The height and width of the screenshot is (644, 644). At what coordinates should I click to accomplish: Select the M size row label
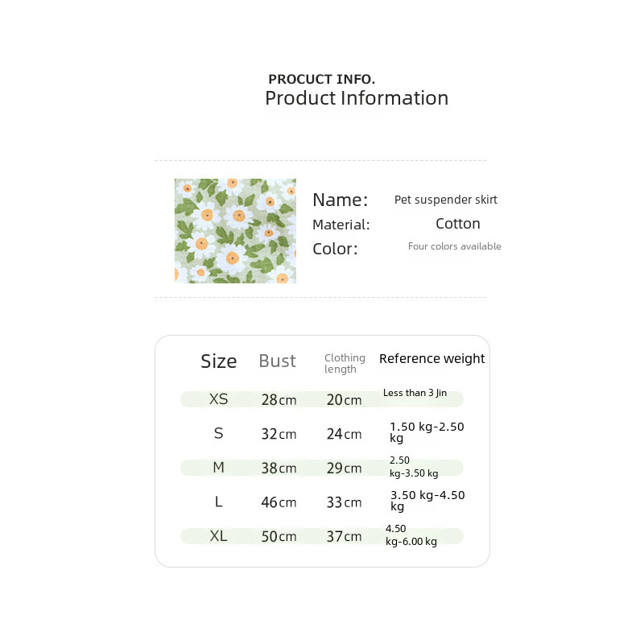[218, 468]
